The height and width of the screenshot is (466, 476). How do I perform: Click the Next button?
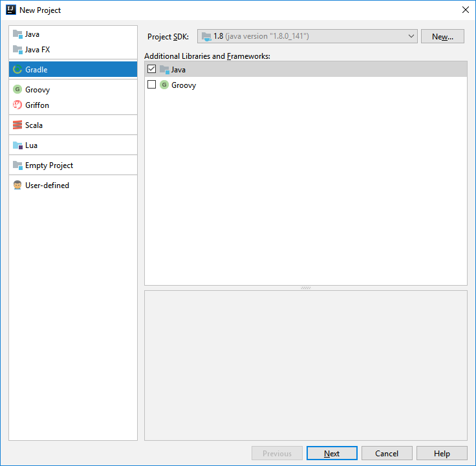tap(332, 453)
